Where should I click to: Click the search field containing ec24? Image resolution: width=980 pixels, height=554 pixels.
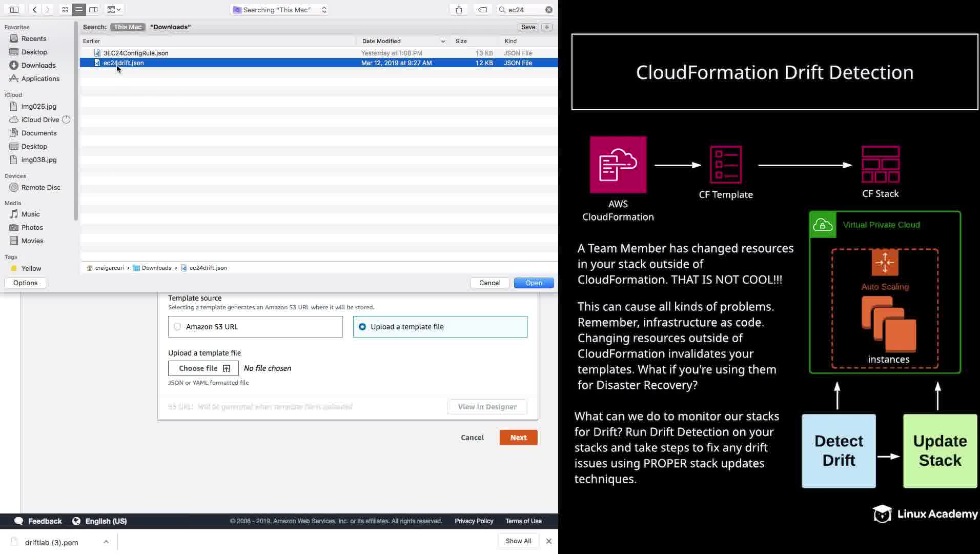click(525, 10)
